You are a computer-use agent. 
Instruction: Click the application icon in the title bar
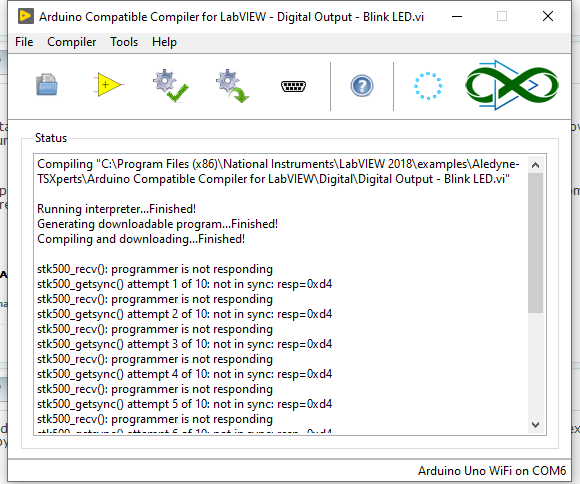tap(26, 16)
